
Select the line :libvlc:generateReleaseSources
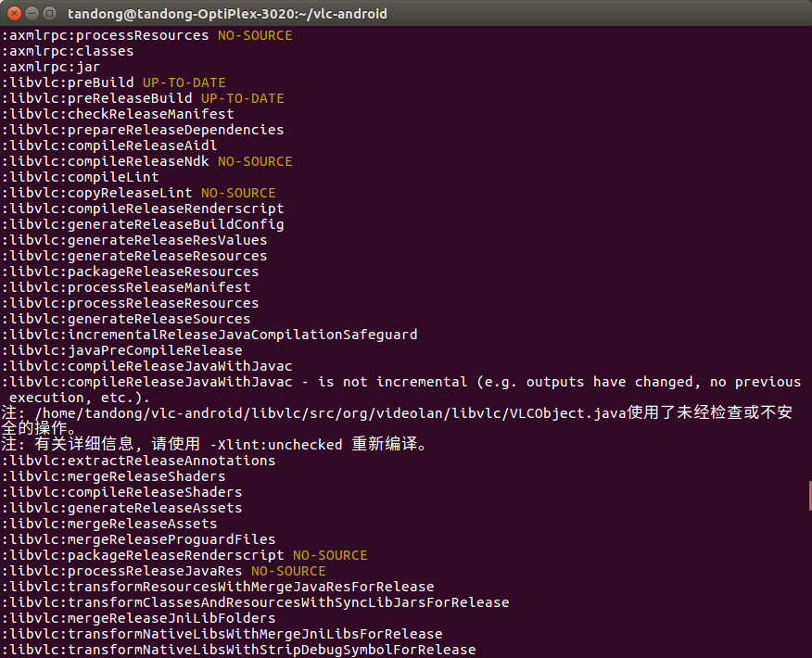(126, 319)
